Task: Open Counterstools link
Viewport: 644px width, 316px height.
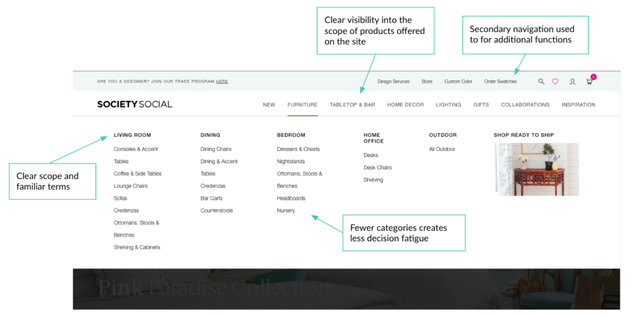Action: 216,210
